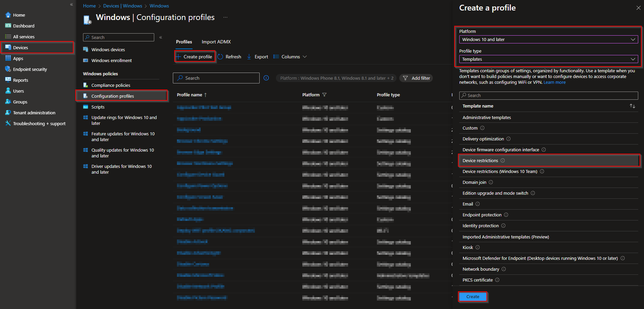The width and height of the screenshot is (644, 309).
Task: Open the Home icon in the sidebar
Action: click(8, 15)
